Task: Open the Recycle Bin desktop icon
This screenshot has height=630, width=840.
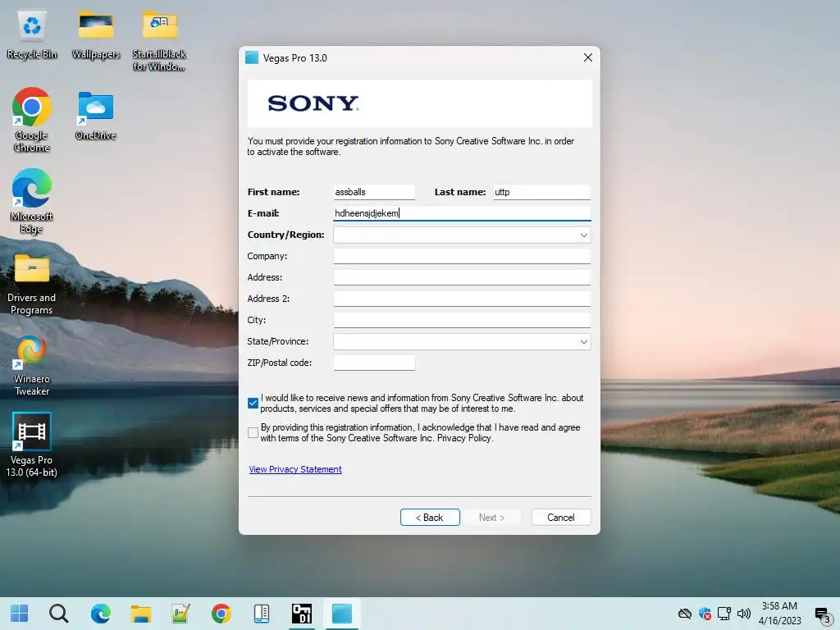Action: (x=32, y=34)
